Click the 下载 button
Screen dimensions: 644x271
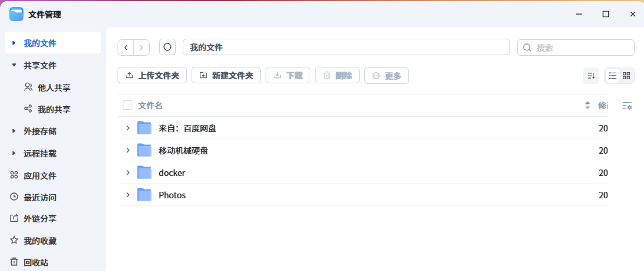click(288, 76)
